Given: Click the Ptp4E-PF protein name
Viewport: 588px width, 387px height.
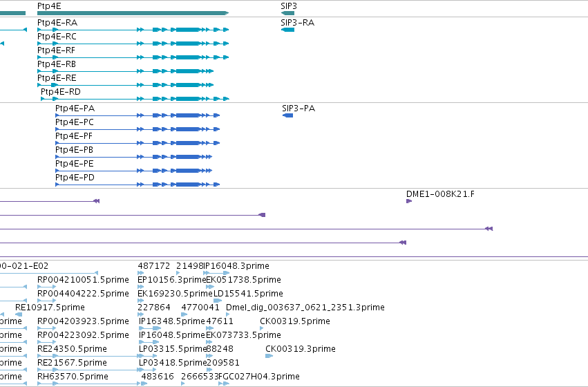Looking at the screenshot, I should point(74,136).
